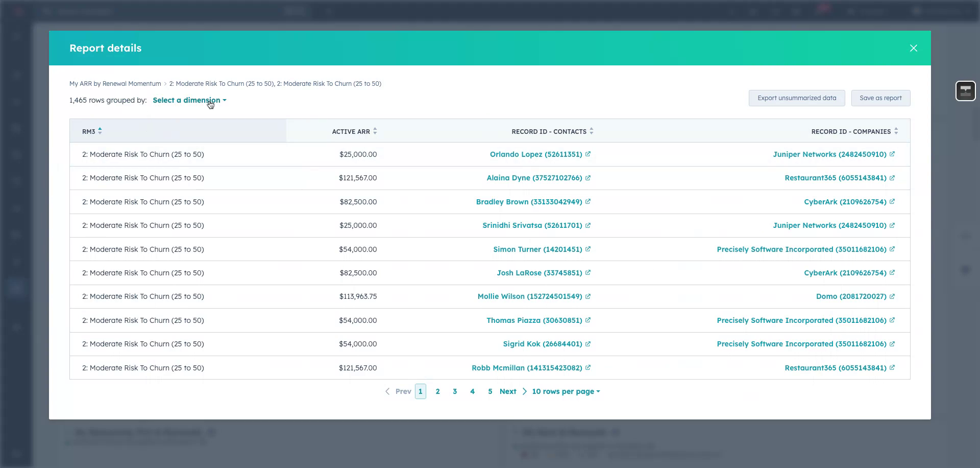Click the sort icon on Record ID - Companies
The image size is (980, 468).
pos(896,131)
